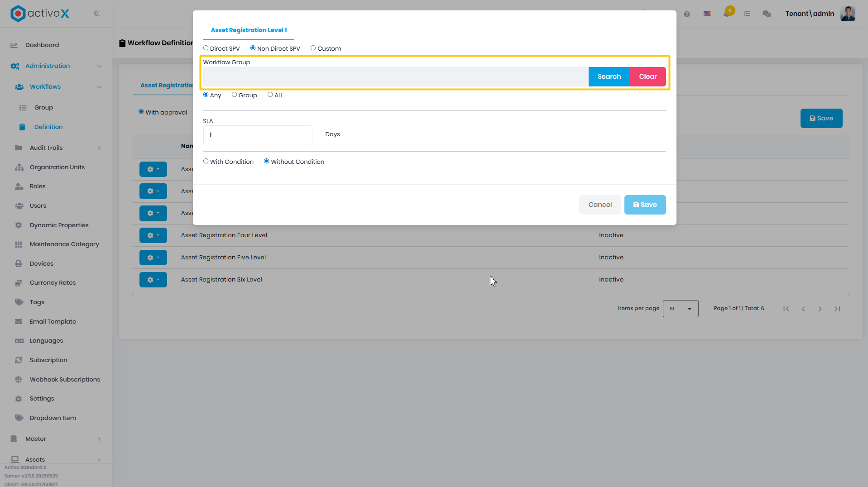Cancel the dialog

pyautogui.click(x=600, y=205)
